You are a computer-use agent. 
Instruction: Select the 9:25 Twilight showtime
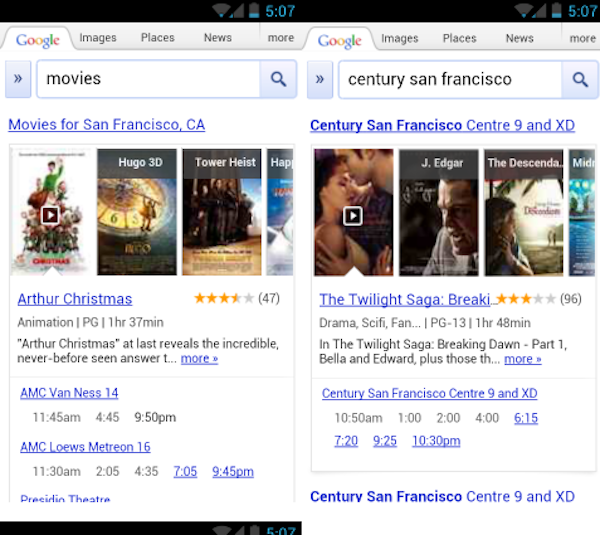pyautogui.click(x=385, y=441)
